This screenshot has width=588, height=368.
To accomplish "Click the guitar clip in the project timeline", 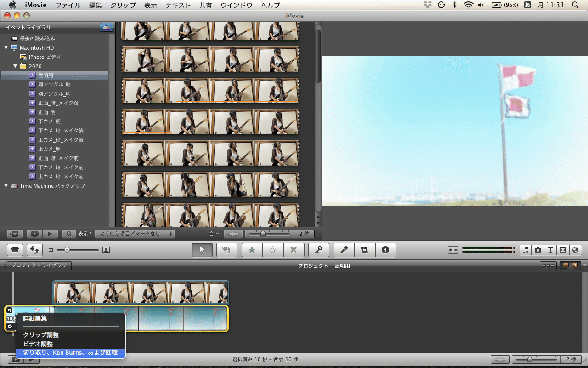I will (141, 292).
